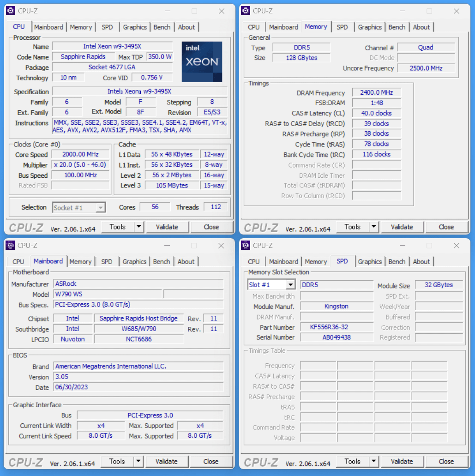The height and width of the screenshot is (476, 475).
Task: Open Graphics tab in Mainboard window
Action: tap(134, 261)
